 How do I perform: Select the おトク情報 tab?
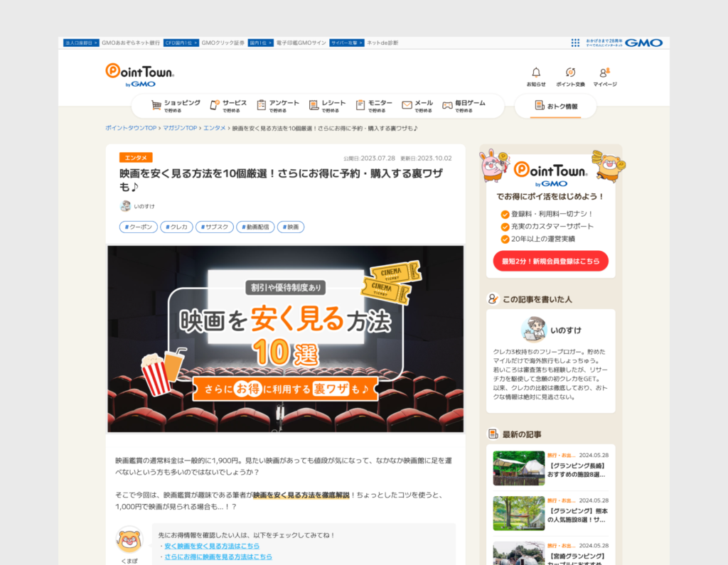click(x=556, y=107)
